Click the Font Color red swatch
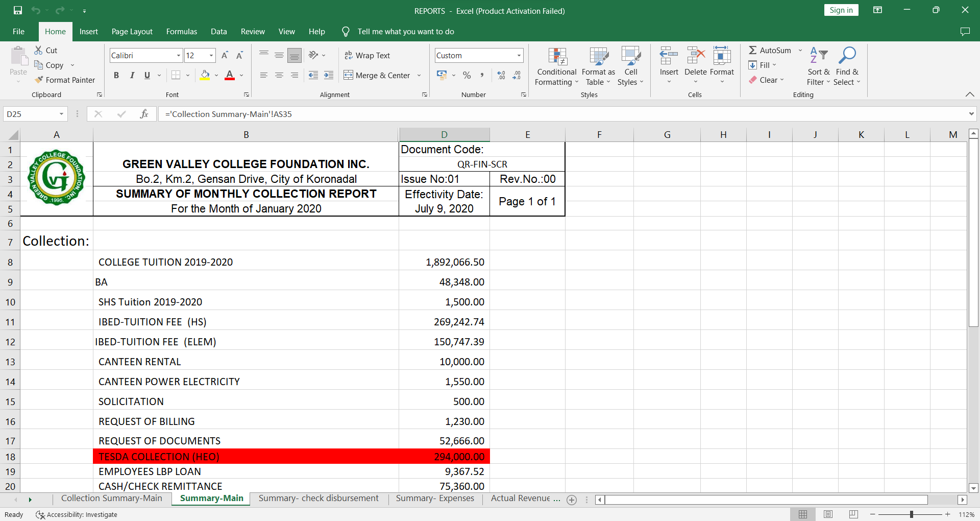 click(x=230, y=75)
